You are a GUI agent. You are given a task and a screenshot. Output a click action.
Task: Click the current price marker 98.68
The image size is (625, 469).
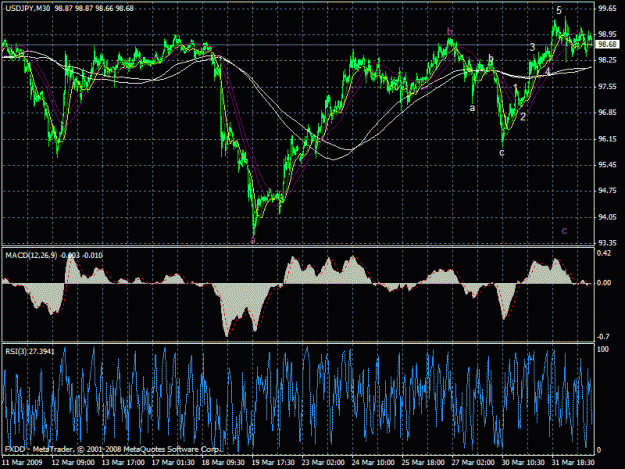(x=608, y=44)
